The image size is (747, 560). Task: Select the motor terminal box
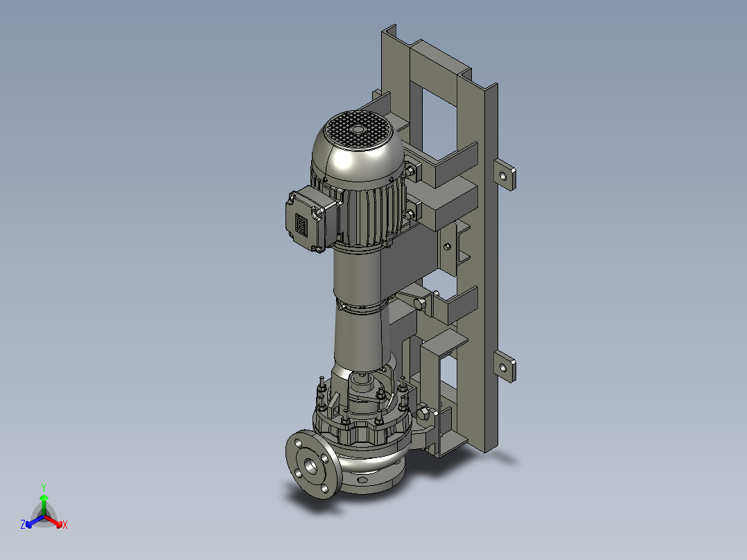(x=310, y=220)
